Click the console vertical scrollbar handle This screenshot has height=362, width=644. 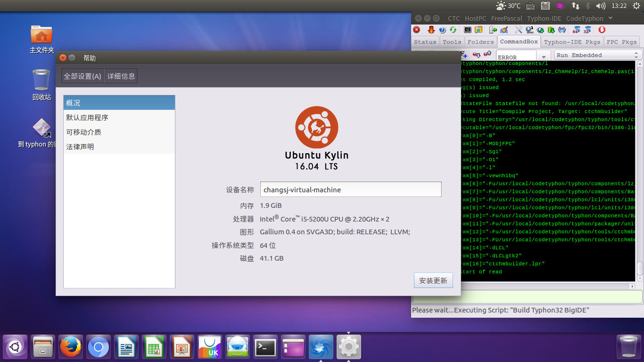[640, 268]
